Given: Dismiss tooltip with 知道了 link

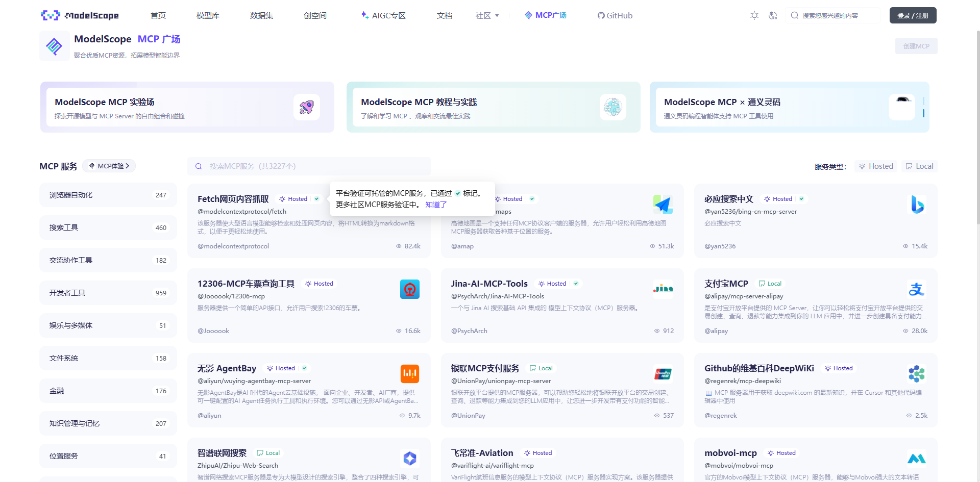Looking at the screenshot, I should [x=436, y=205].
